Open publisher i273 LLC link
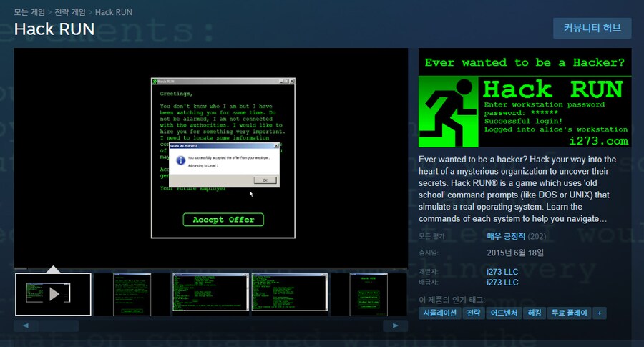 502,283
